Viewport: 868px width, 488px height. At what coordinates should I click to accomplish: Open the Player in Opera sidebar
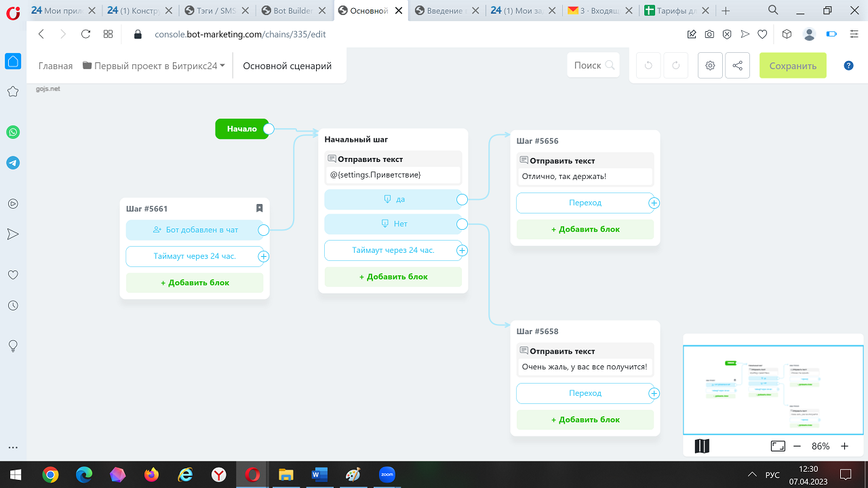[x=13, y=203]
